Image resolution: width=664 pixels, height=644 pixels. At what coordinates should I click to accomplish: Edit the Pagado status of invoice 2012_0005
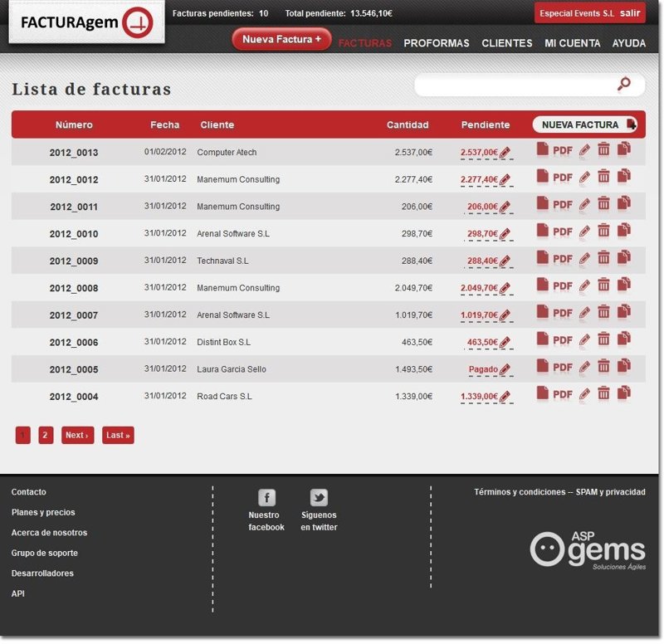(505, 370)
